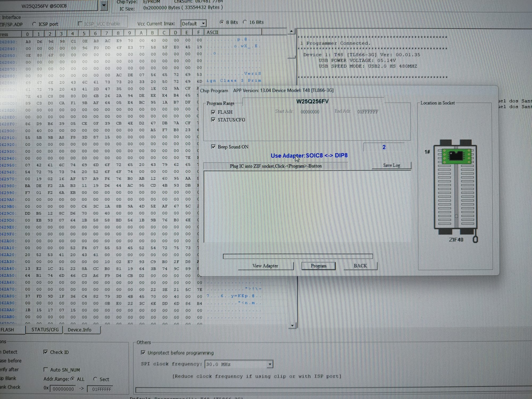532x399 pixels.
Task: Click hex view scroll-down arrow
Action: [292, 325]
